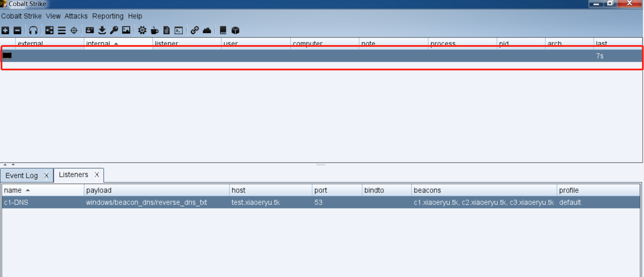Sort sessions by arch column

tap(569, 43)
